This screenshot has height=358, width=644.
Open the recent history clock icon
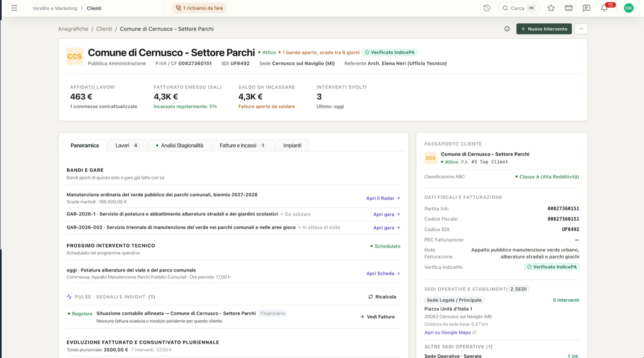coord(487,8)
